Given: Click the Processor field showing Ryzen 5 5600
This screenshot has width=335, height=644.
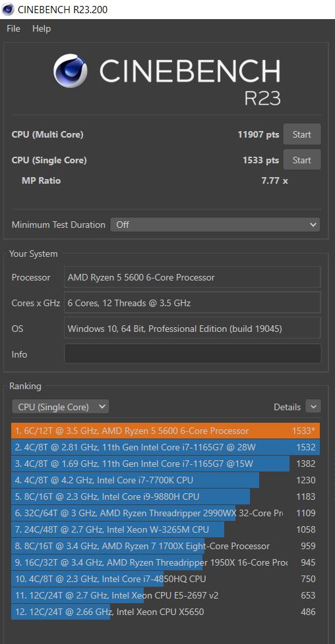Looking at the screenshot, I should point(192,277).
